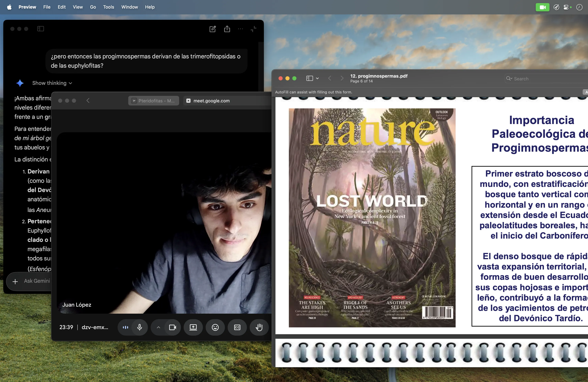Click the clock icon in menu bar
Screen dimensions: 588x382
(x=579, y=7)
